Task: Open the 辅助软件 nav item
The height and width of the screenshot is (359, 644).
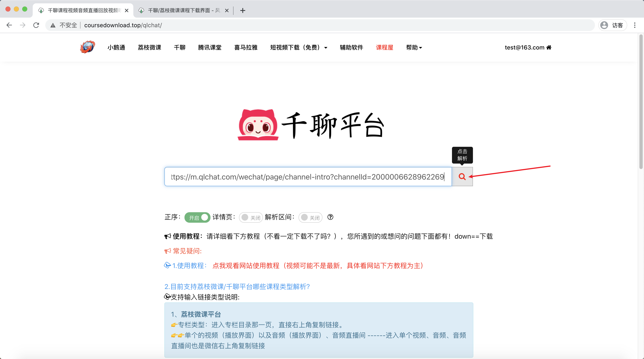Action: [x=351, y=48]
